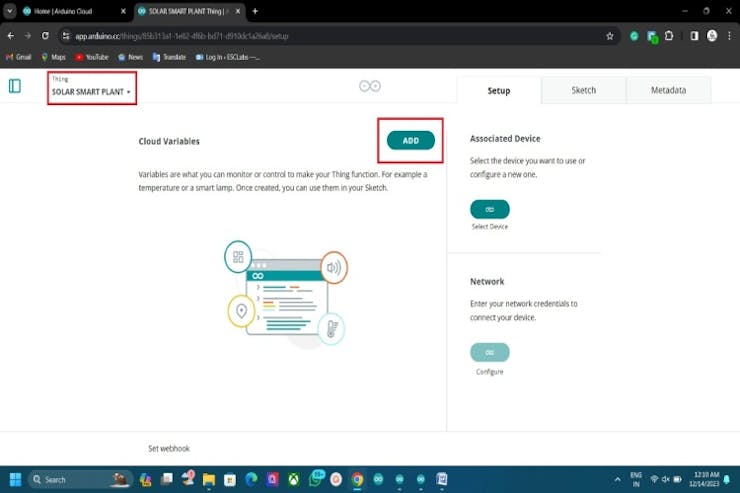The image size is (740, 493).
Task: Open Xbox app from the taskbar
Action: pyautogui.click(x=294, y=480)
